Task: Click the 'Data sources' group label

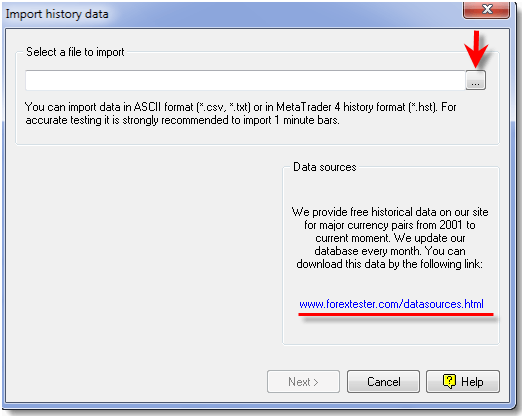Action: (x=325, y=167)
